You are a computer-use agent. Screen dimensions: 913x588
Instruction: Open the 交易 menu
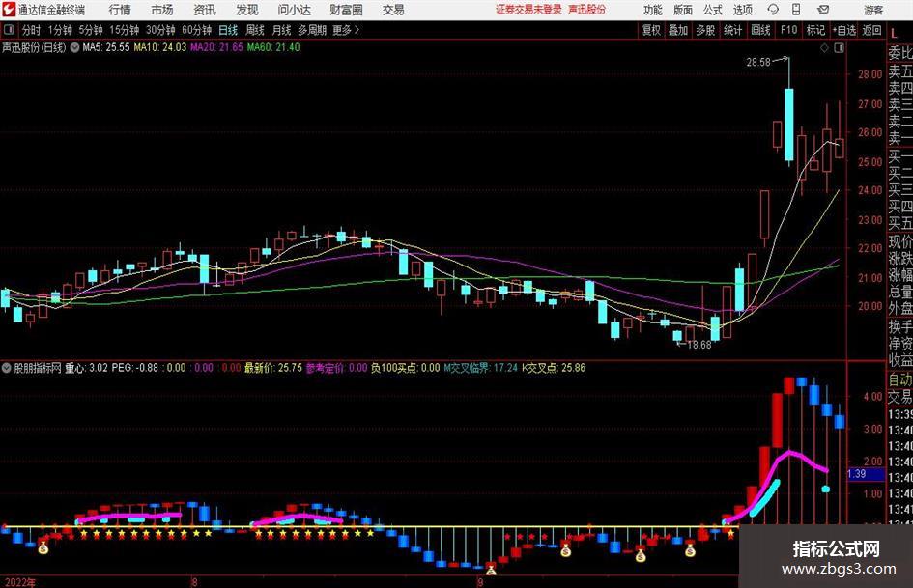(393, 10)
